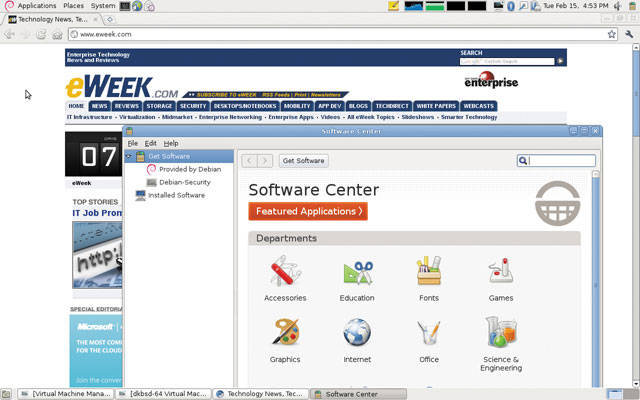Click the eWeek custom search field
Screen dimensions: 640x400
coord(507,61)
